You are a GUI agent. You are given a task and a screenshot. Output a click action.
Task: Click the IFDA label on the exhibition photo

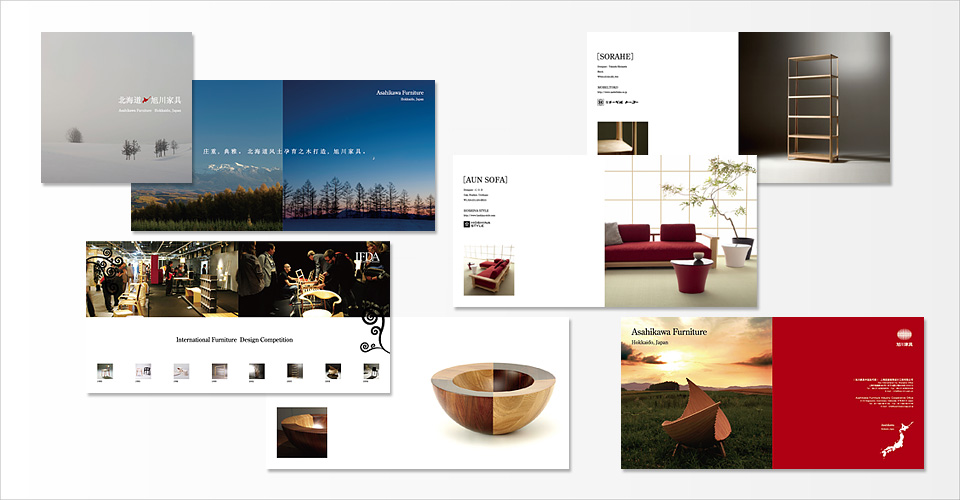tap(367, 257)
